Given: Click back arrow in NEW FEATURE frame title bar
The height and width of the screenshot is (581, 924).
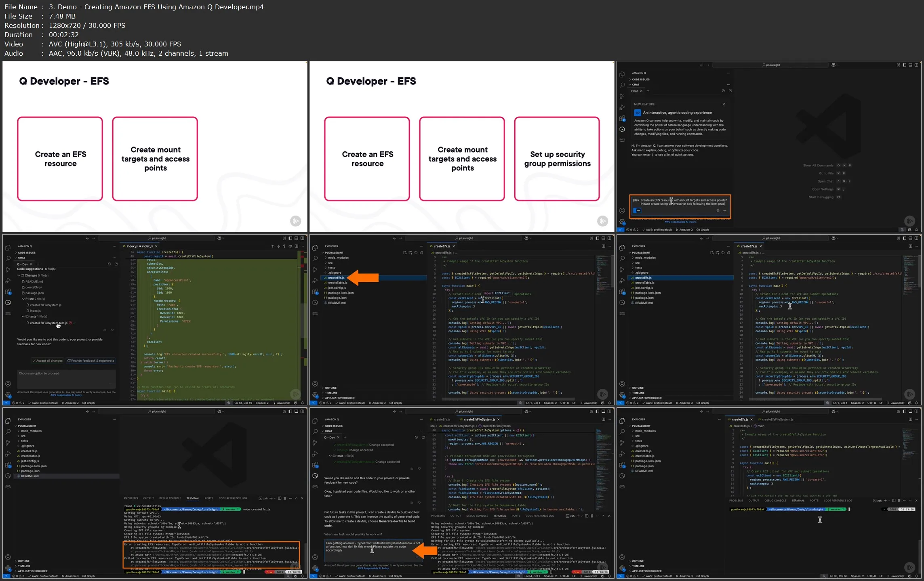Looking at the screenshot, I should click(701, 65).
